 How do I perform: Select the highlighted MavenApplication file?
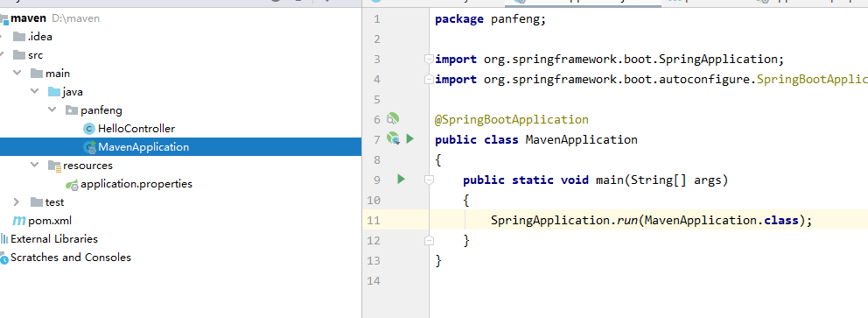click(x=180, y=147)
